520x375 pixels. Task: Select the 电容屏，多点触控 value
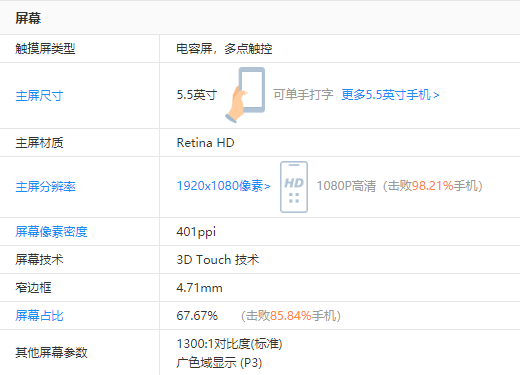point(224,49)
